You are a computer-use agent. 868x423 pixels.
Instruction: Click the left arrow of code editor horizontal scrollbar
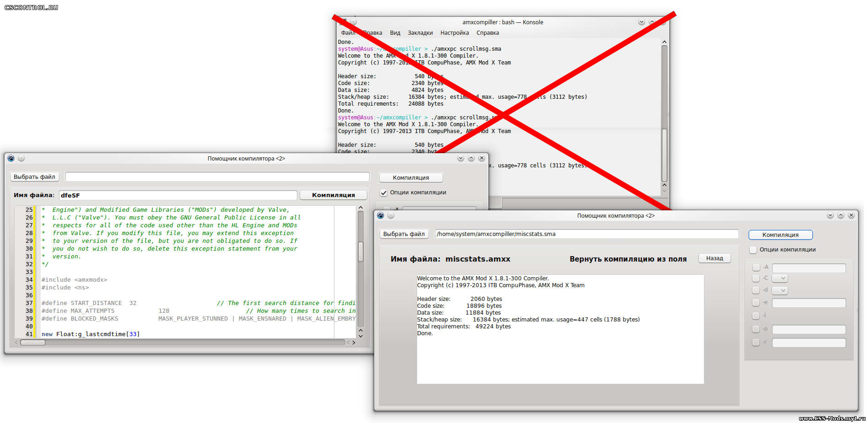tap(16, 343)
